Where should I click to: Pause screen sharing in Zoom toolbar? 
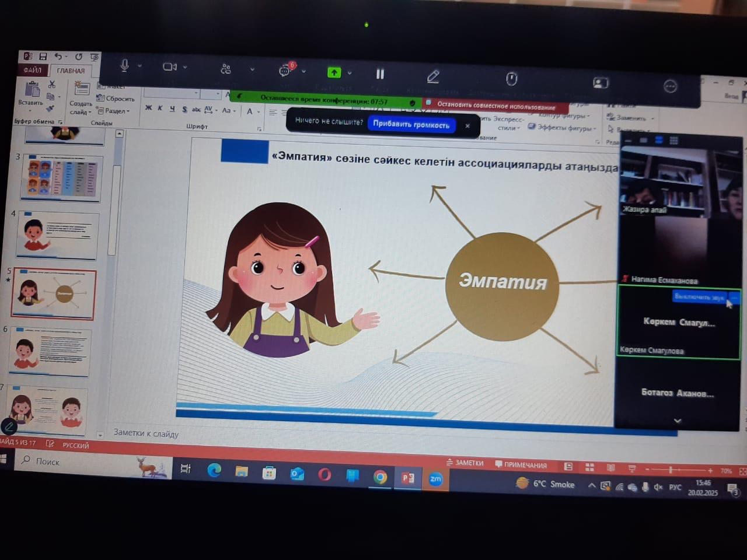point(380,74)
